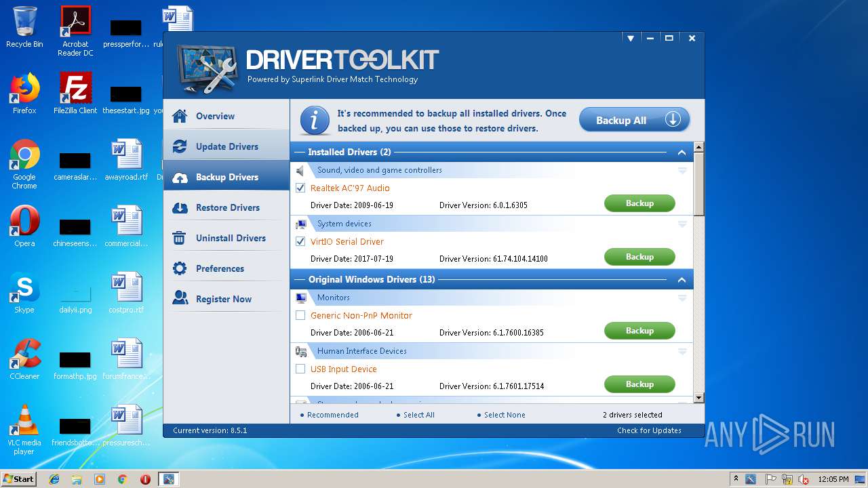868x488 pixels.
Task: Backup the Generic Non-PnP Monitor driver
Action: coord(639,331)
